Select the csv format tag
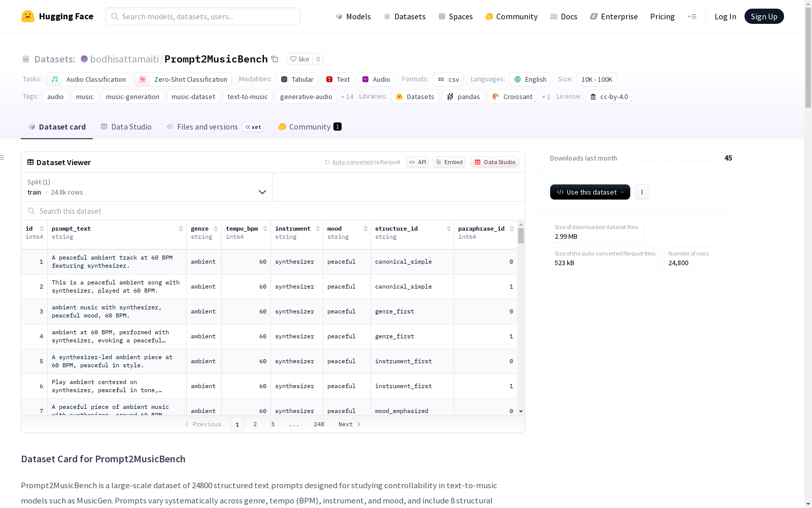Image resolution: width=812 pixels, height=508 pixels. [448, 79]
